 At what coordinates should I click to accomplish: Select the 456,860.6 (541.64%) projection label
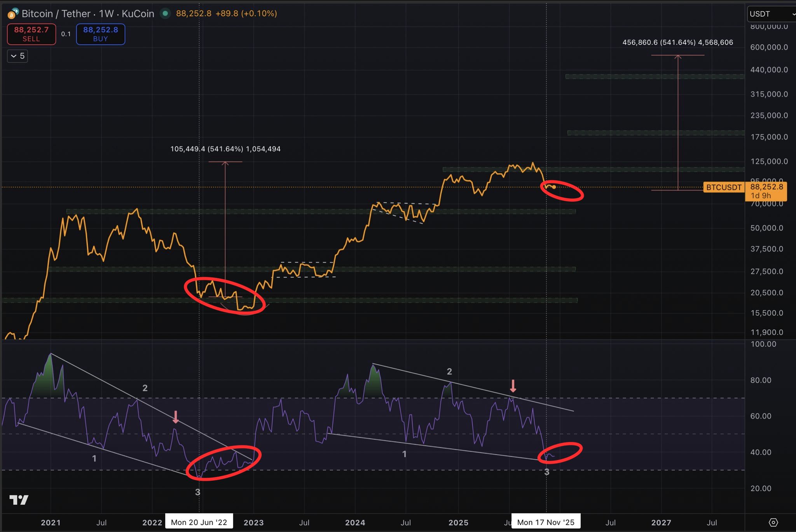[x=678, y=43]
